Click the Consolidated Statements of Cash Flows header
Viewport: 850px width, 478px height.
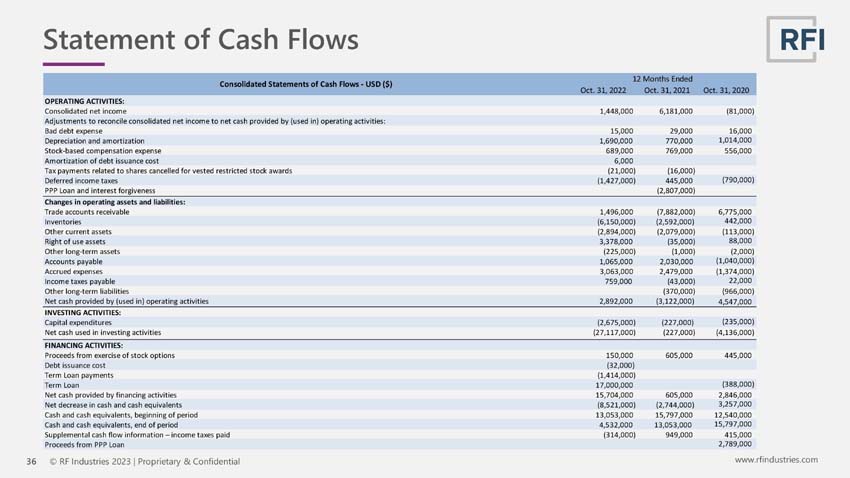tap(306, 84)
